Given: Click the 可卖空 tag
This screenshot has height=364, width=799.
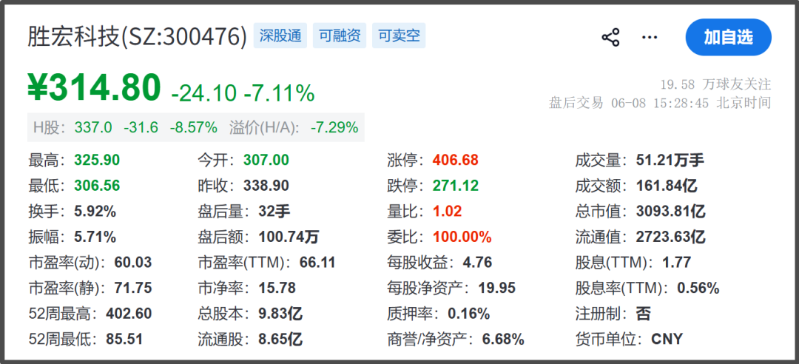Looking at the screenshot, I should [x=398, y=36].
